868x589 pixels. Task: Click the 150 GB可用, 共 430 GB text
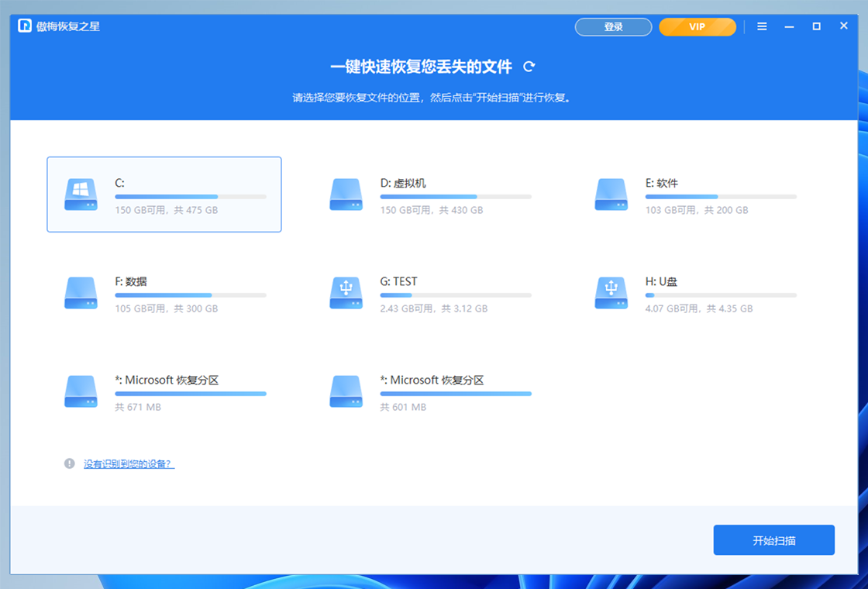[x=431, y=210]
